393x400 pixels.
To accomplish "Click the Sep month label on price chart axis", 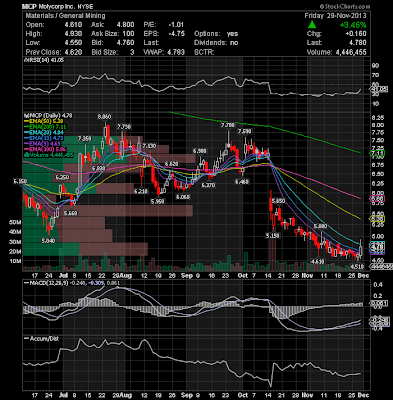I will coord(187,275).
